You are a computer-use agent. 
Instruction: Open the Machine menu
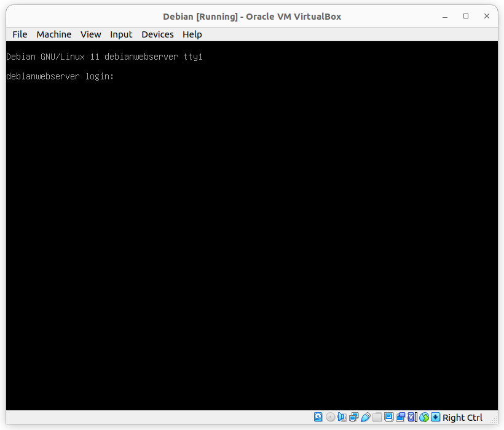coord(53,34)
